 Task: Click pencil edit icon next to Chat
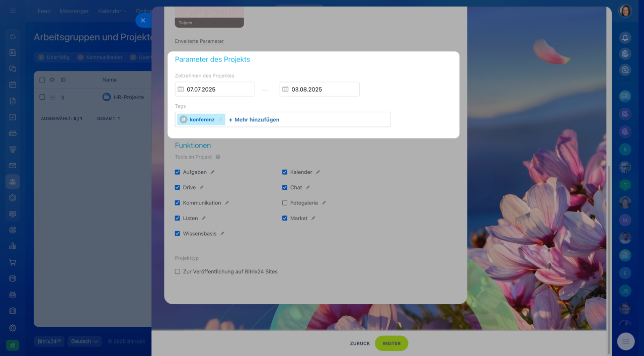point(308,187)
